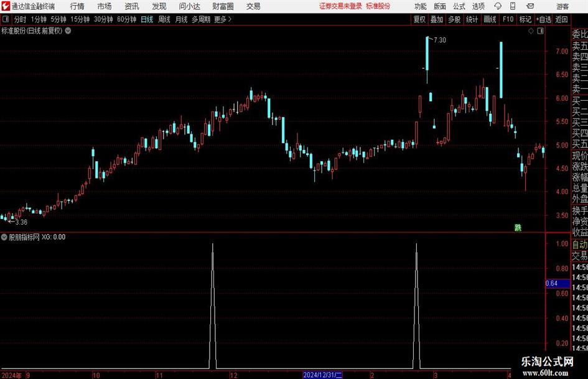Click the 7.30 high price label
588x379 pixels.
click(x=440, y=40)
